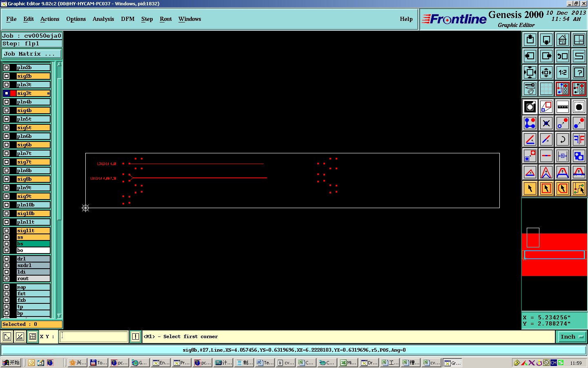588x368 pixels.
Task: Open the Actions menu
Action: [50, 19]
